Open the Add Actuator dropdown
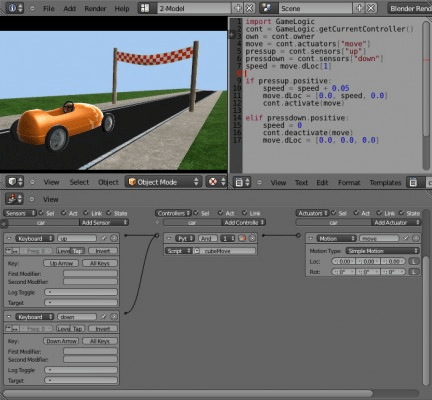The width and height of the screenshot is (432, 400). [396, 222]
